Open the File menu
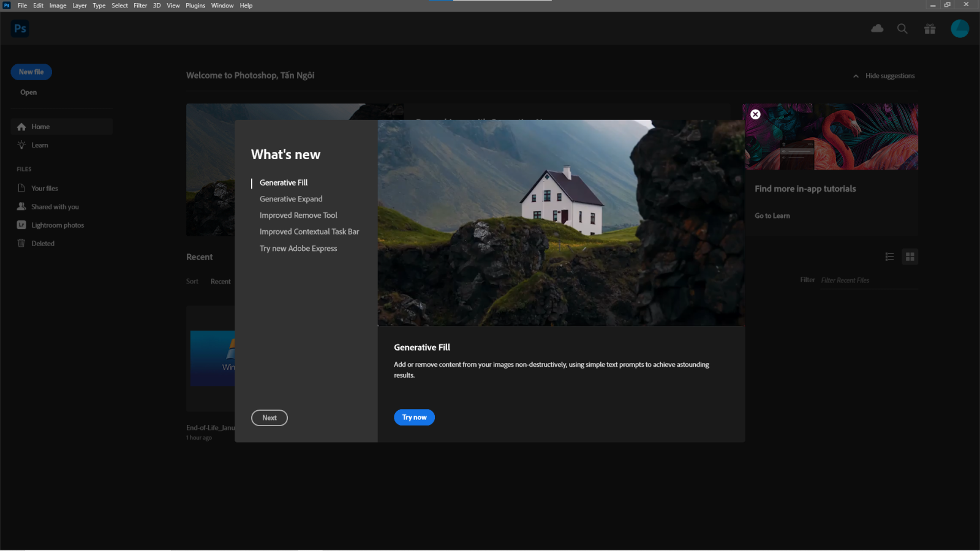 [22, 6]
